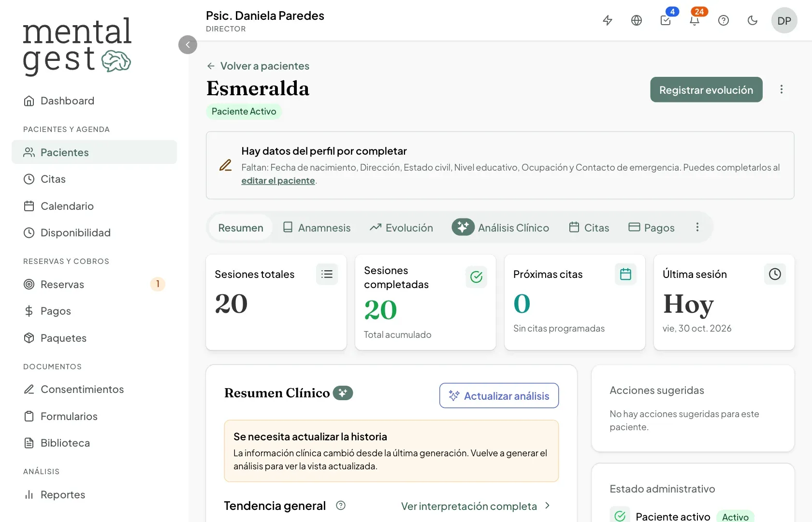
Task: Click the 'Acciones sugeridas' heading
Action: (657, 390)
